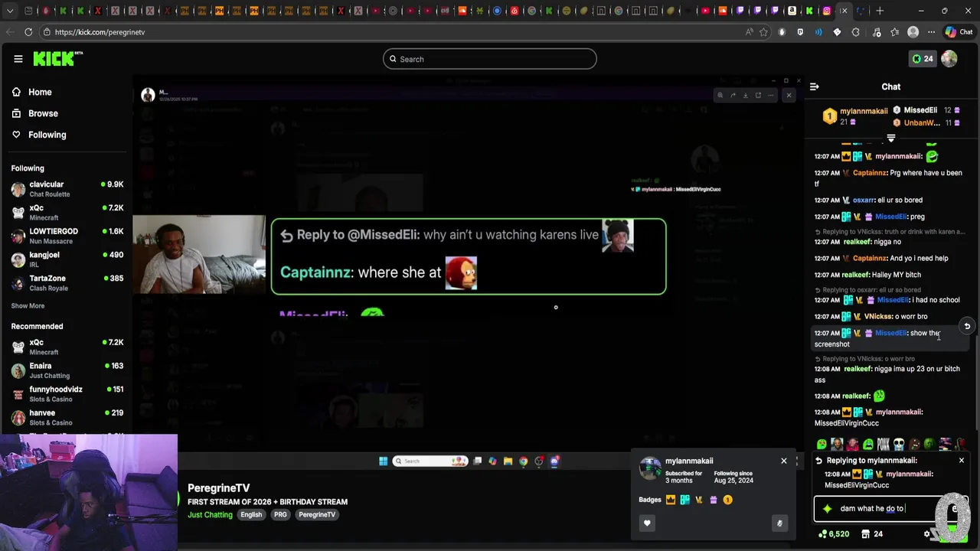The image size is (980, 551).
Task: Open the Copilot Chat button
Action: coord(959,32)
